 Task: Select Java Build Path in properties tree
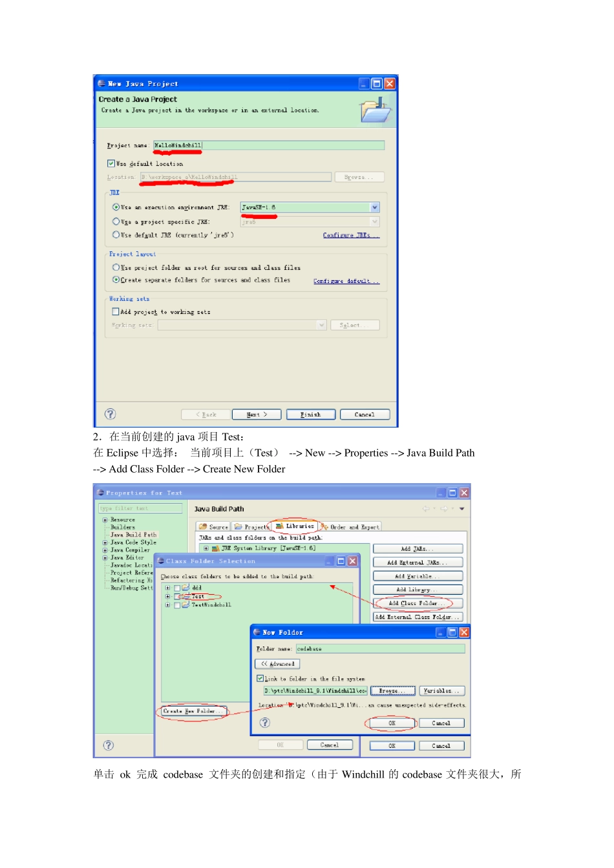(x=133, y=535)
